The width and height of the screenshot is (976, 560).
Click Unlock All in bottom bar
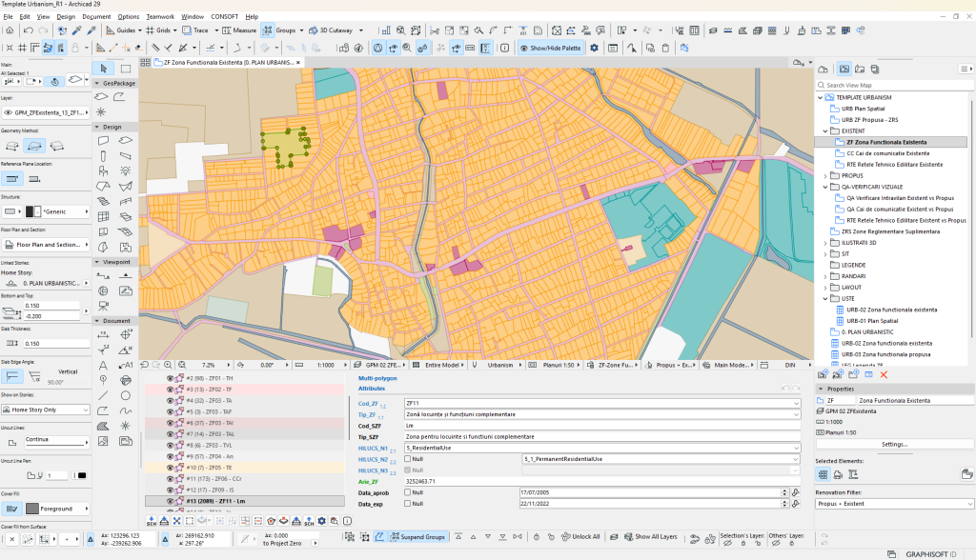pos(580,537)
